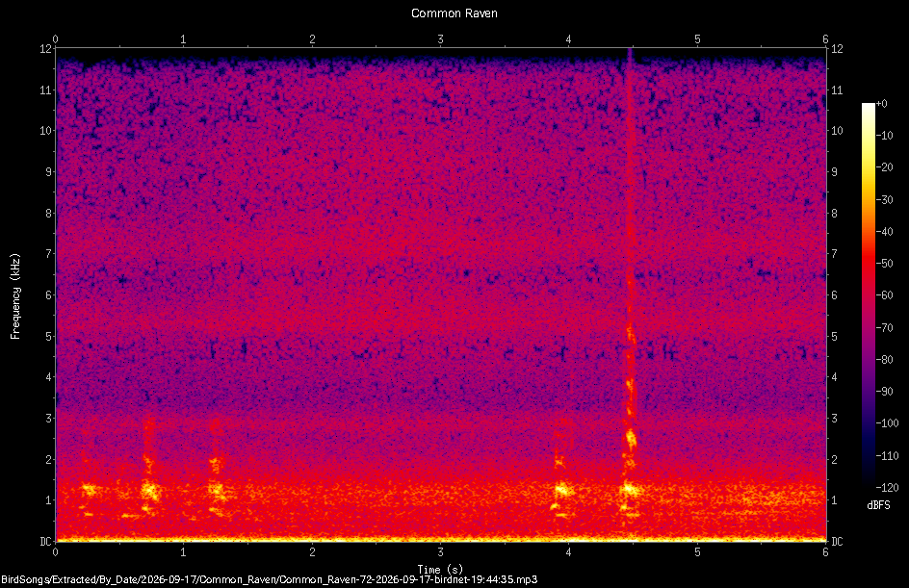Click "10" on the left frequency axis
This screenshot has width=909, height=588.
coord(45,131)
